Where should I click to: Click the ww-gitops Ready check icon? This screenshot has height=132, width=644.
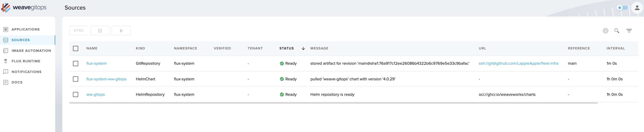(x=282, y=94)
